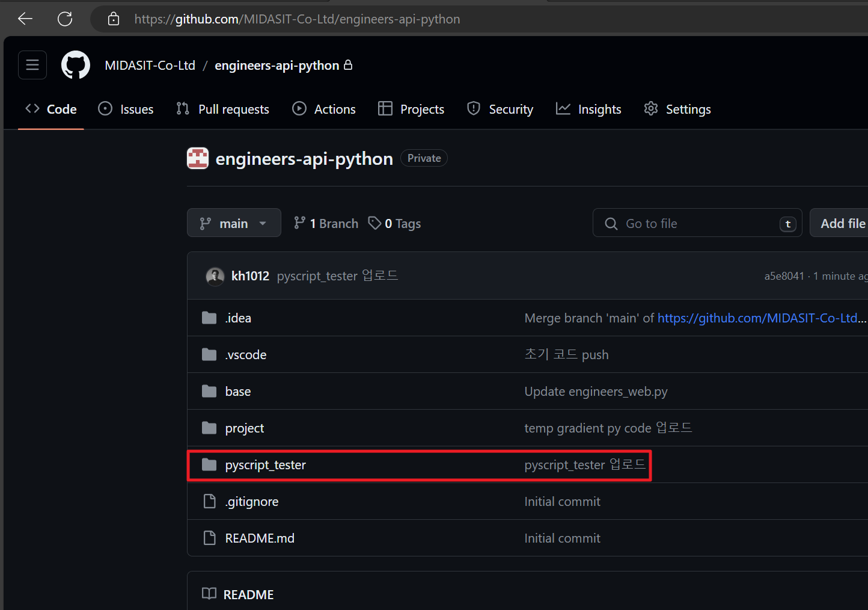Switch to the Insights tab
The image size is (868, 610).
pos(588,109)
